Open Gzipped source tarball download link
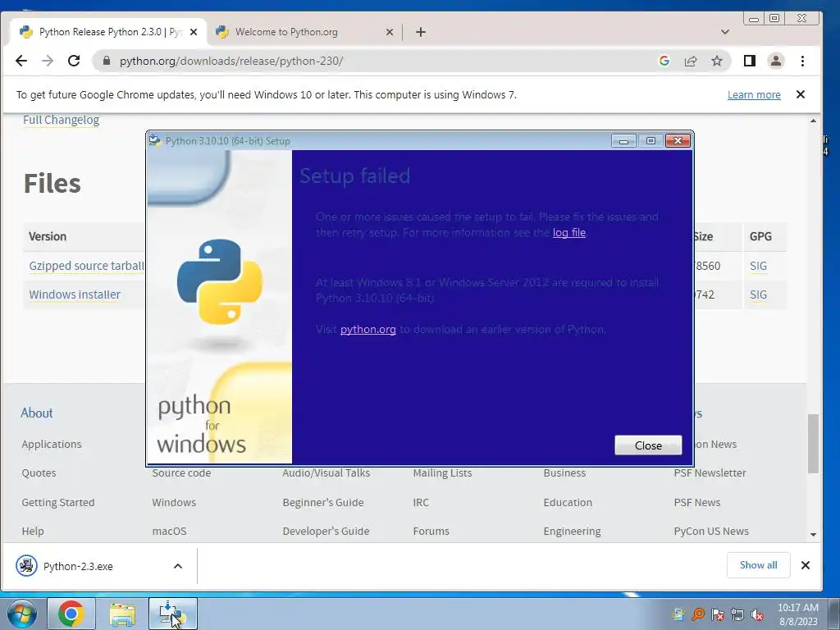Viewport: 840px width, 630px height. (86, 266)
